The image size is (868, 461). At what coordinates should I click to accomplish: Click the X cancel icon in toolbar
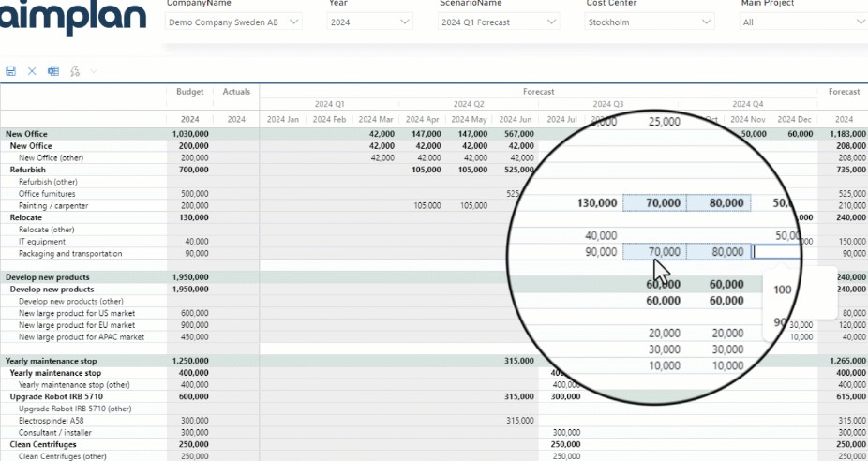32,71
